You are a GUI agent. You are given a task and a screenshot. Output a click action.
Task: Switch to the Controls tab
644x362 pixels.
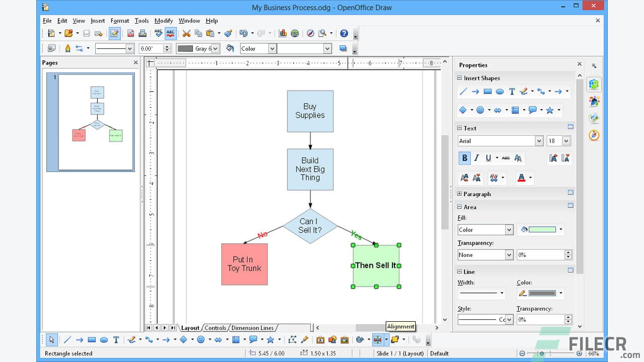click(x=215, y=328)
